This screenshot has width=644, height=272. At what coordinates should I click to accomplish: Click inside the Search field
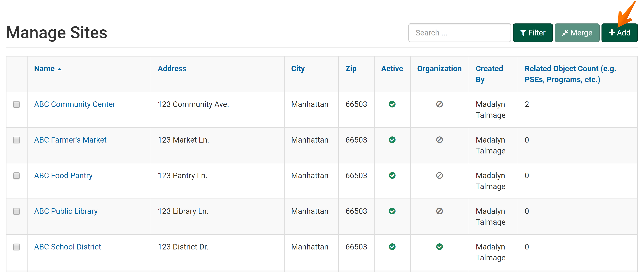460,32
